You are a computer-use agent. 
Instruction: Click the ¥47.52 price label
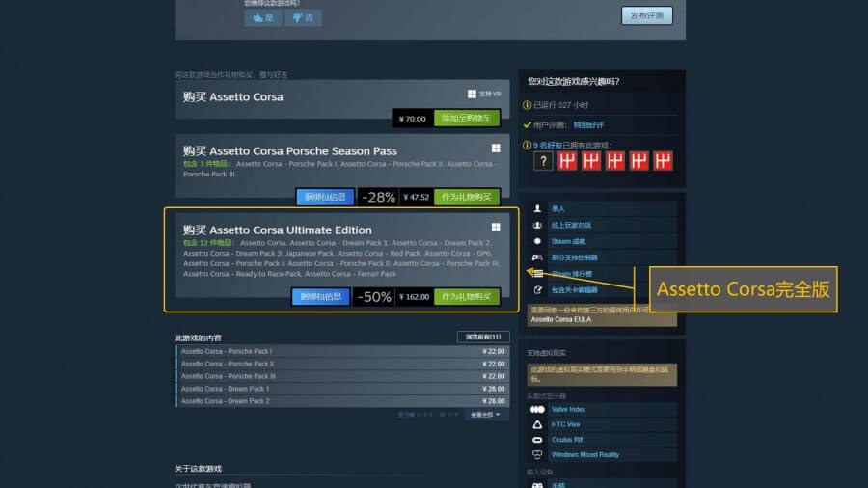(417, 197)
